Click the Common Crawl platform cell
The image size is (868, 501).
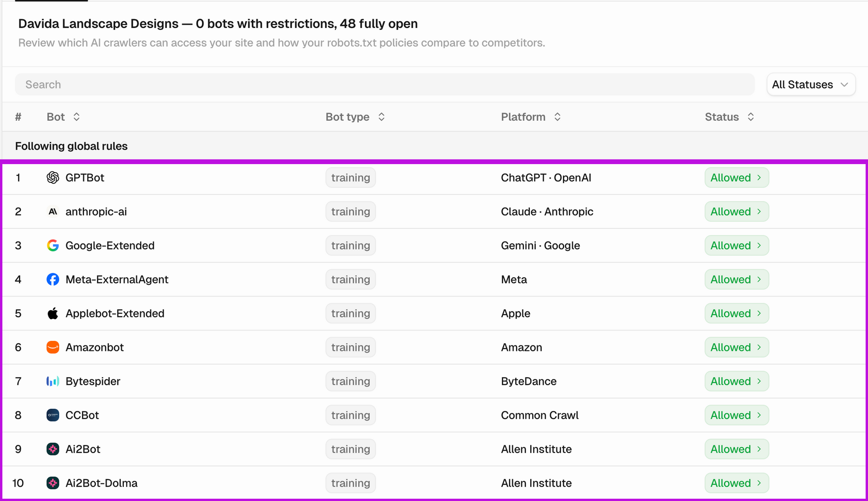[x=540, y=415]
